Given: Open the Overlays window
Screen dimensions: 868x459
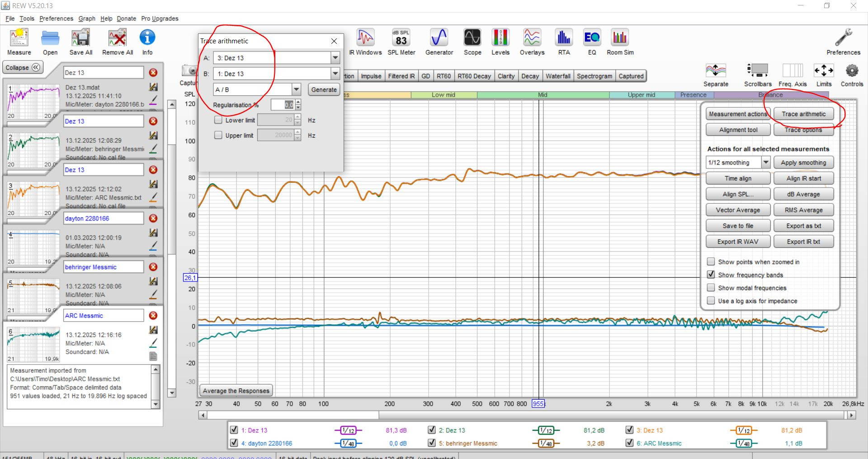Looking at the screenshot, I should click(532, 42).
